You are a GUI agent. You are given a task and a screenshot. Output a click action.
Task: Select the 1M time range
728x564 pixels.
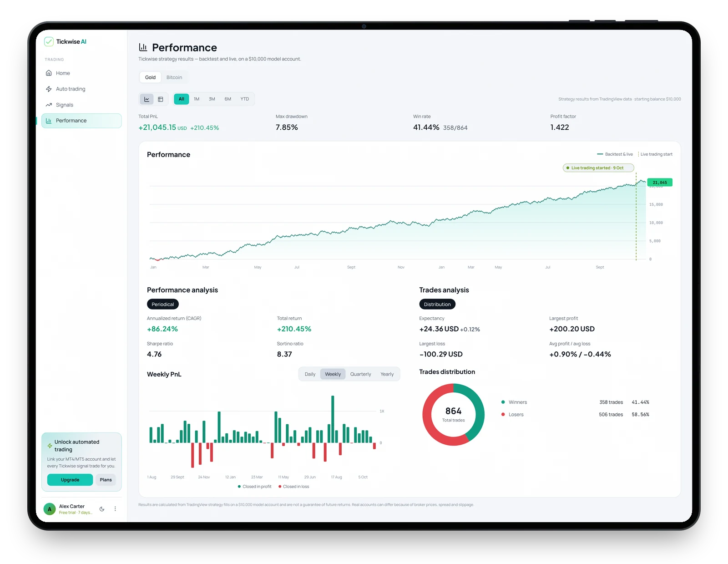click(197, 99)
